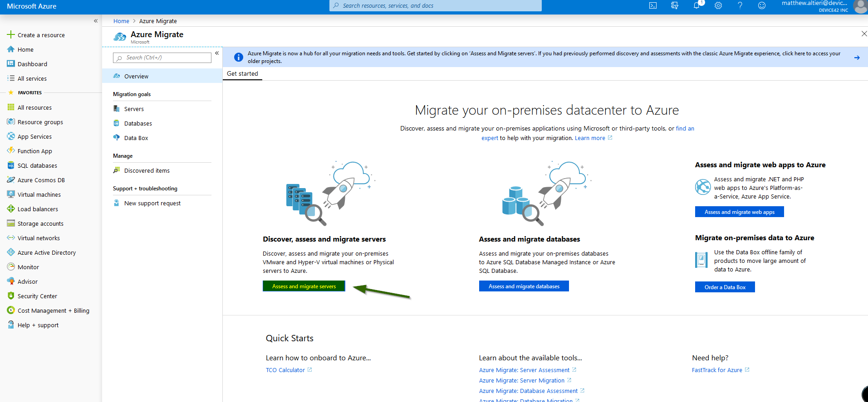Viewport: 868px width, 402px height.
Task: Open the find an expert link
Action: (685, 128)
